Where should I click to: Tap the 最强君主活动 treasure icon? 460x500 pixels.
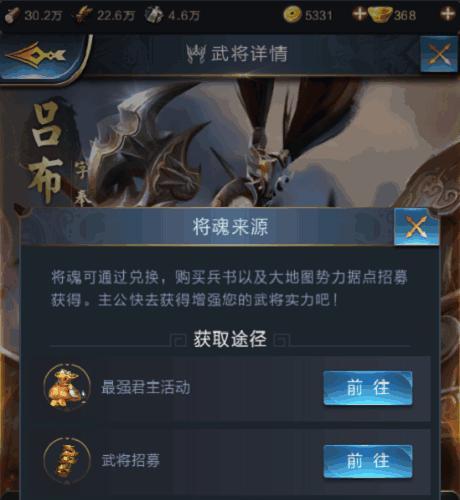[x=67, y=387]
